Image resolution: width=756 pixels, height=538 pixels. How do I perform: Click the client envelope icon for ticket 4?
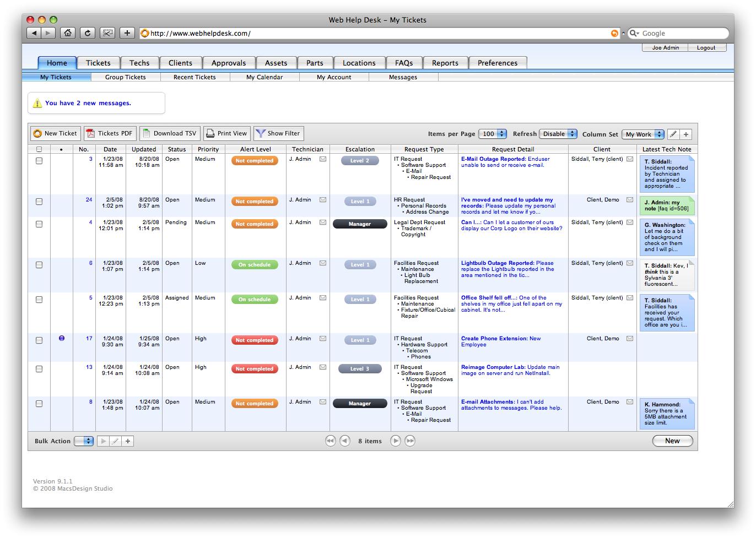tap(630, 222)
